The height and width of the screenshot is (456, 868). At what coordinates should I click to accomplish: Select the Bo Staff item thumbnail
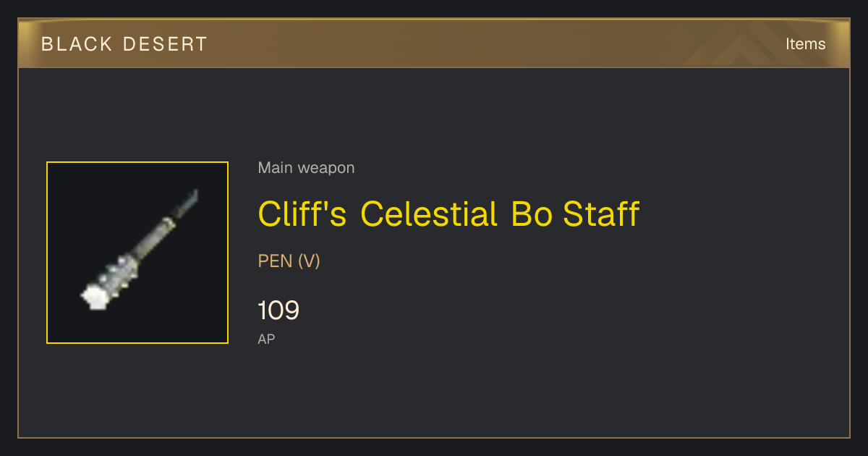click(137, 253)
